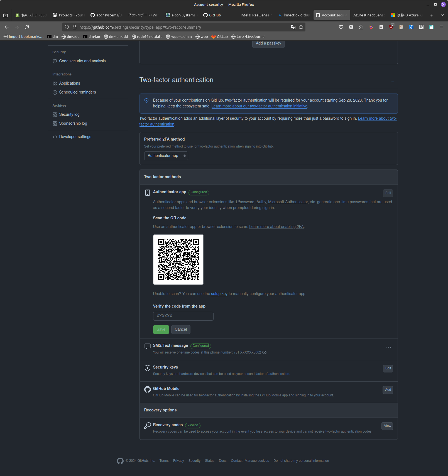448x476 pixels.
Task: Open the SMS/Text message options menu
Action: 388,347
